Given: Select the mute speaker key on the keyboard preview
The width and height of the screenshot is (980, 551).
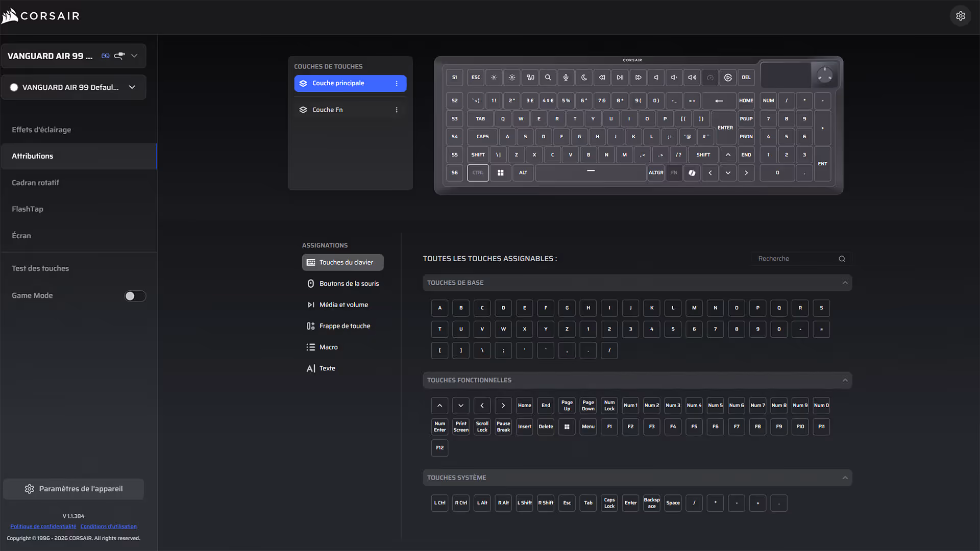Looking at the screenshot, I should pyautogui.click(x=656, y=78).
